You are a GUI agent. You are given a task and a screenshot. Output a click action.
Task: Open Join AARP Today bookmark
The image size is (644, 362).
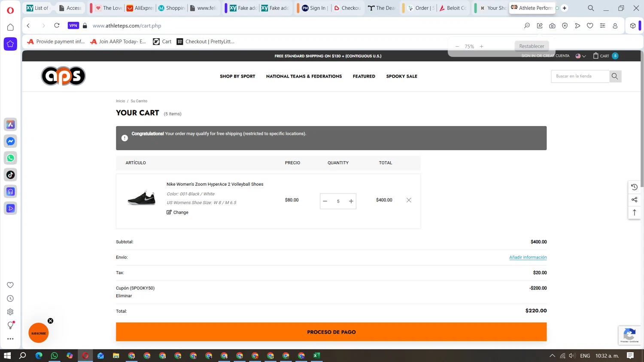[118, 42]
